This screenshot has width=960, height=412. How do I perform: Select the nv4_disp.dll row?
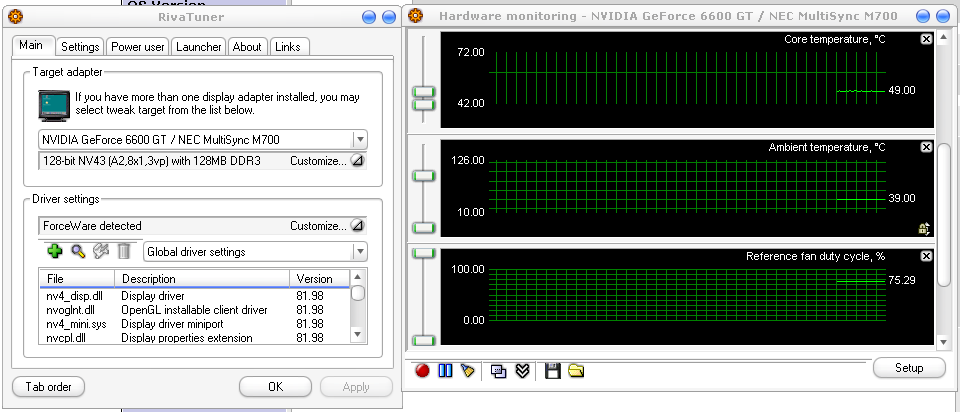pyautogui.click(x=195, y=296)
